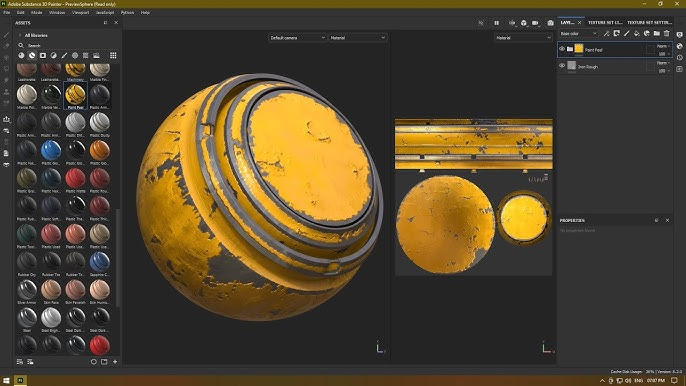The image size is (686, 386).
Task: Open the Edit menu
Action: [21, 13]
